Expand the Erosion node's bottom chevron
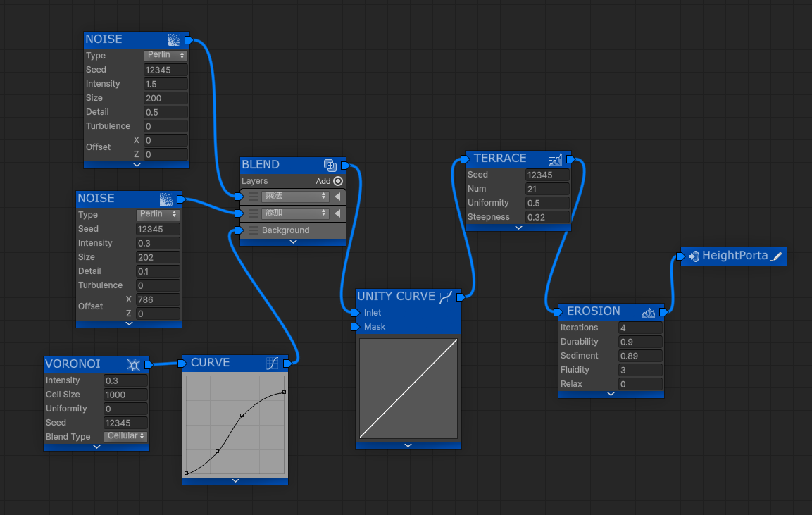Image resolution: width=812 pixels, height=515 pixels. 611,395
